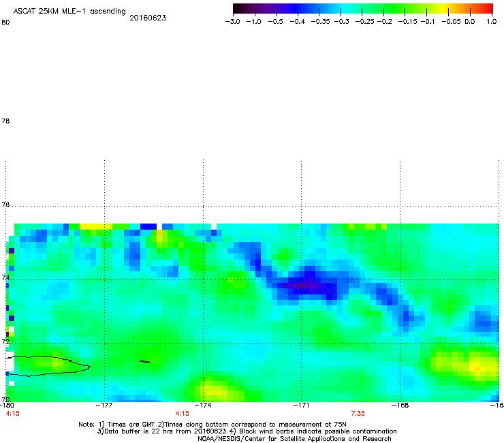The width and height of the screenshot is (504, 443).
Task: Click the -0.15 color scale label
Action: tap(407, 22)
